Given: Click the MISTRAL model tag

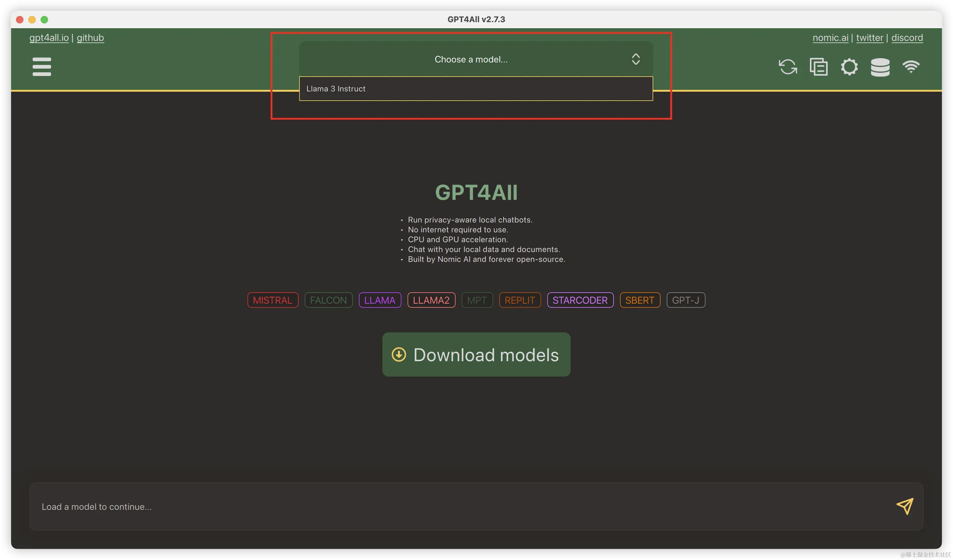Looking at the screenshot, I should pyautogui.click(x=273, y=300).
